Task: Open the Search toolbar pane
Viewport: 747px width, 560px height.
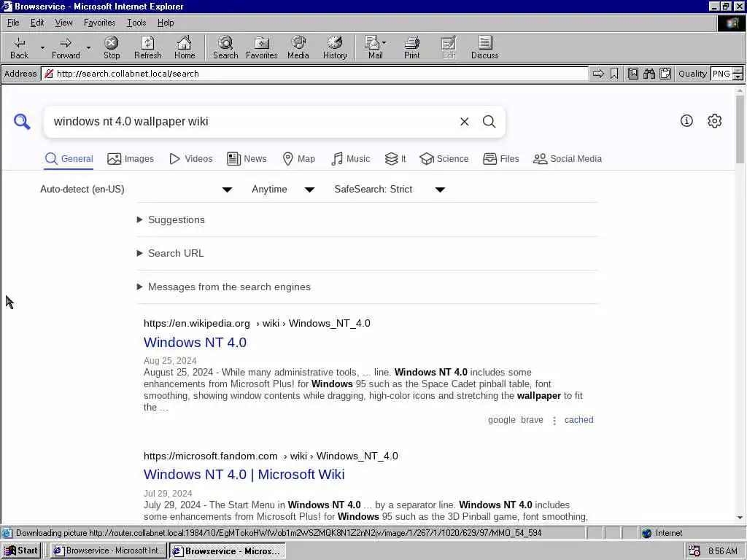Action: [x=225, y=47]
